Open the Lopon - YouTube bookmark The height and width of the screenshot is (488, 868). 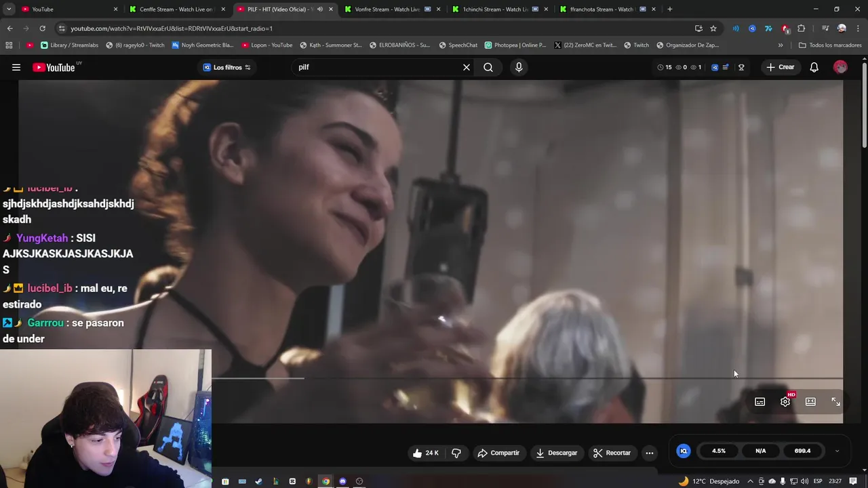[x=266, y=45]
